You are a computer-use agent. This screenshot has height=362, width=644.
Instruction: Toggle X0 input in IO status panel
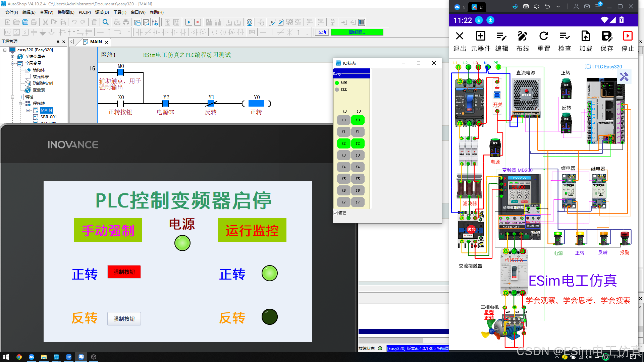pyautogui.click(x=343, y=120)
